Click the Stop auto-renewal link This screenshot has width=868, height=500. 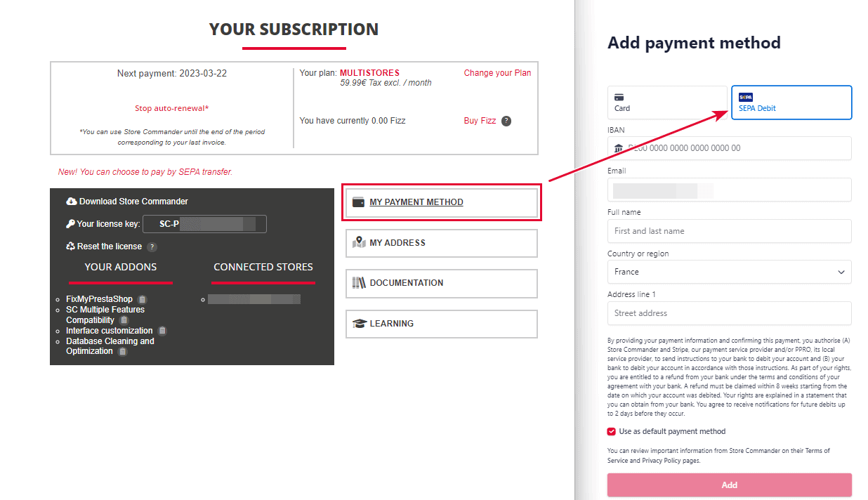click(x=172, y=109)
